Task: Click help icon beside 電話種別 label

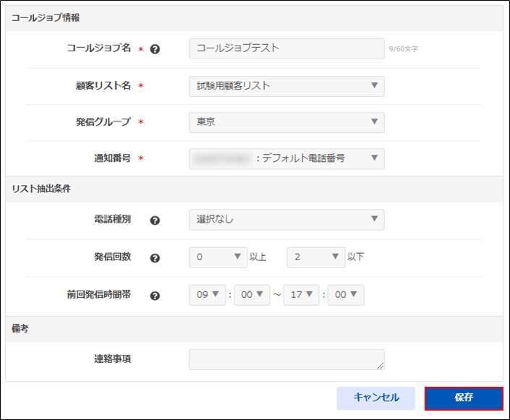Action: pos(154,220)
